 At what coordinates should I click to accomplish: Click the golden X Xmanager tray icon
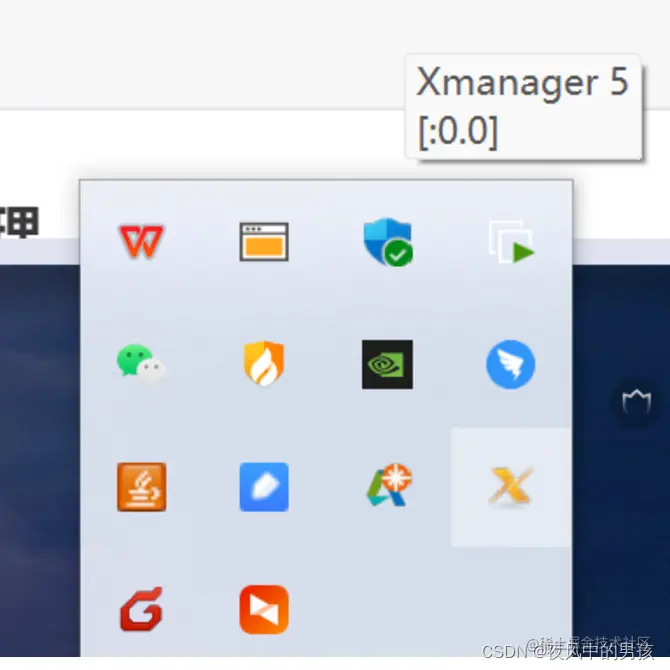pos(511,487)
